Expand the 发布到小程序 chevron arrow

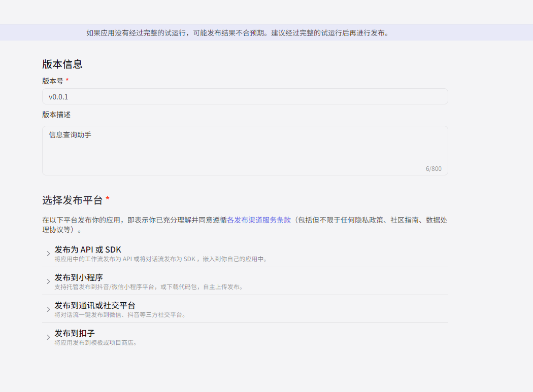coord(48,281)
